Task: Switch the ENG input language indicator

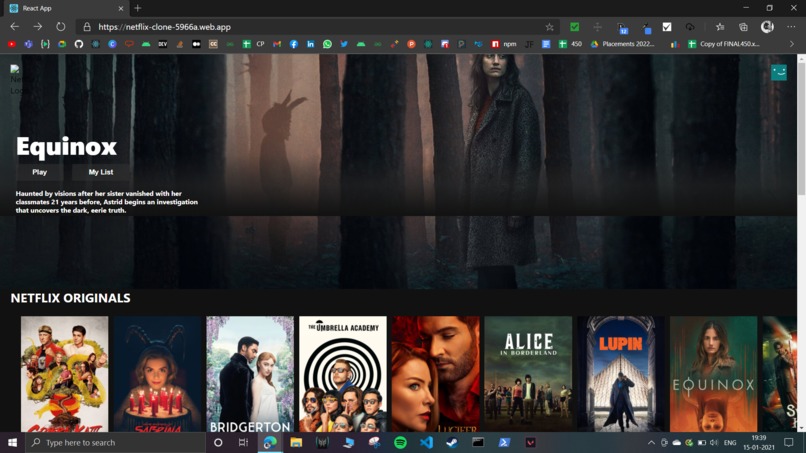Action: click(729, 443)
